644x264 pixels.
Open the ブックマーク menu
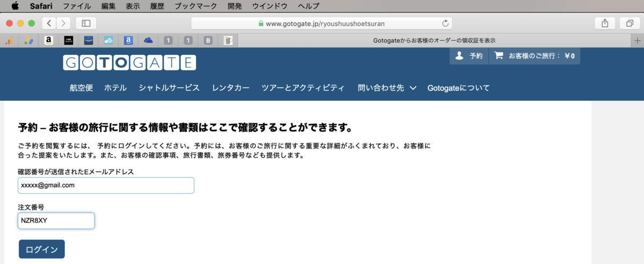[195, 6]
